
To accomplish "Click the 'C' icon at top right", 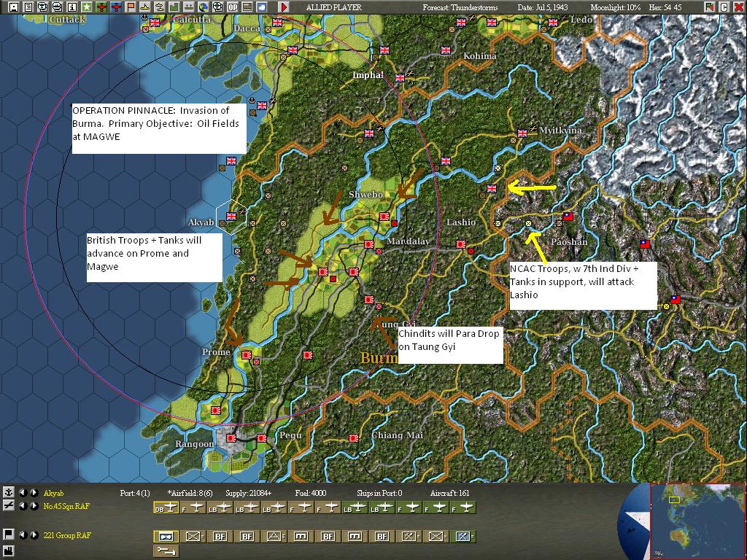I will [x=724, y=7].
